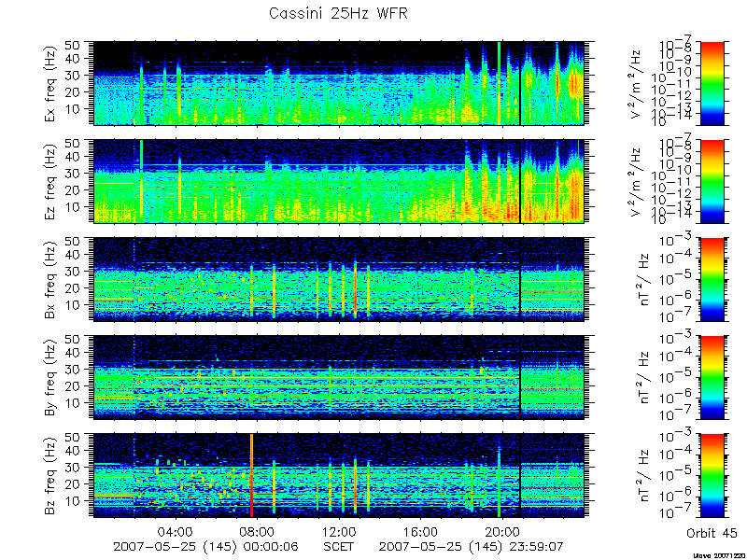Screen dimensions: 747x560
Task: Select the By freq spectrogram panel
Action: pyautogui.click(x=338, y=378)
